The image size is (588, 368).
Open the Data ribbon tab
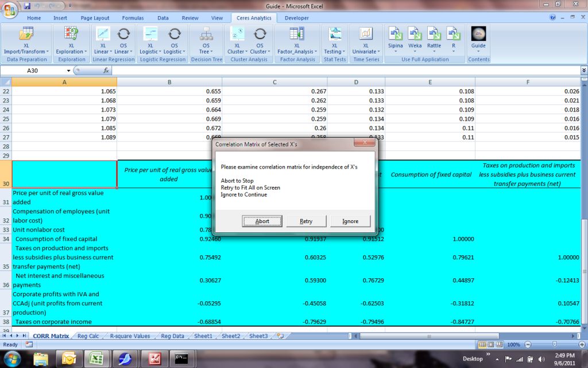(x=163, y=18)
